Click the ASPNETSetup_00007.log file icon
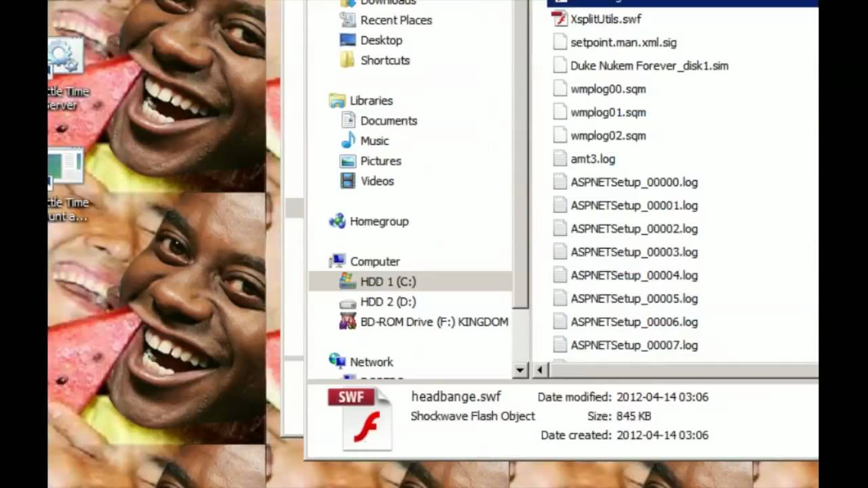 559,345
